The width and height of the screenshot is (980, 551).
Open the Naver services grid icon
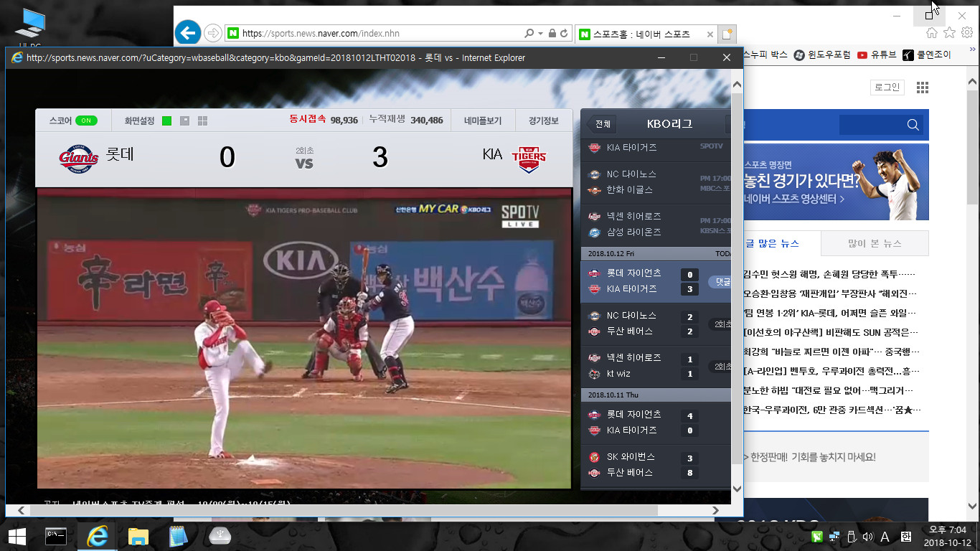tap(923, 88)
